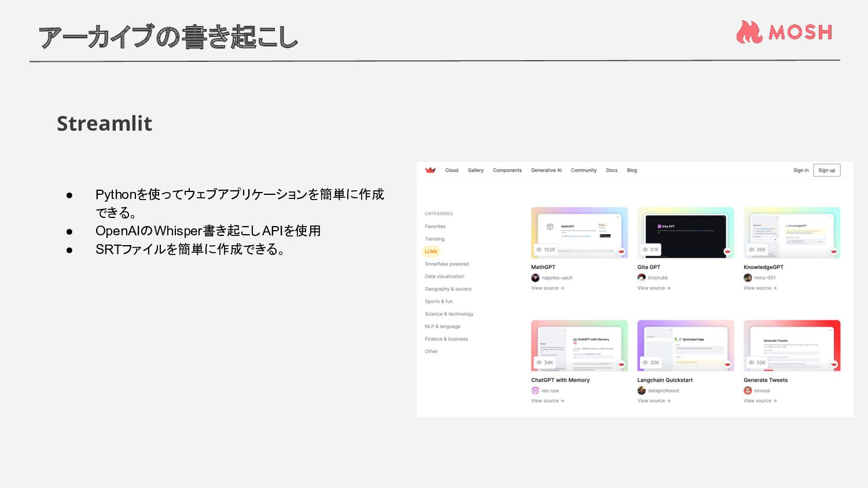Screen dimensions: 868x488
Task: Click the dataprofessor author name
Action: (x=664, y=391)
